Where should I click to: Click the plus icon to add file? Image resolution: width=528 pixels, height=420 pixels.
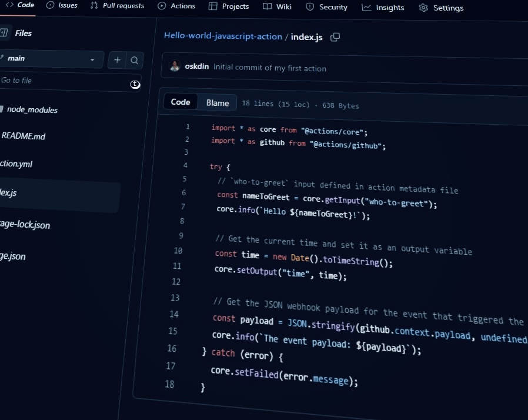click(x=117, y=59)
